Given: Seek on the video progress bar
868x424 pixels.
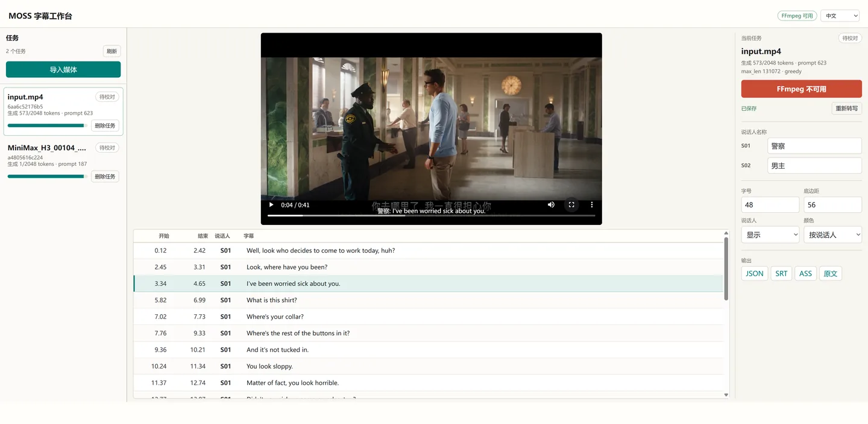Looking at the screenshot, I should point(431,215).
